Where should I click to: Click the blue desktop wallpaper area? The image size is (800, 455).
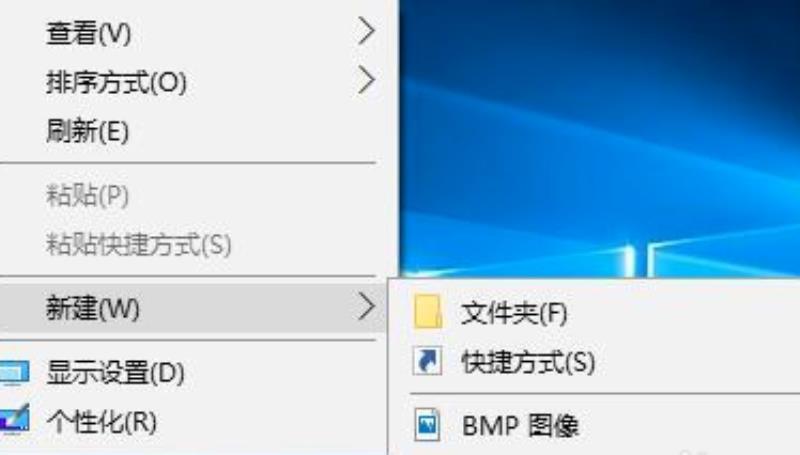click(x=599, y=138)
